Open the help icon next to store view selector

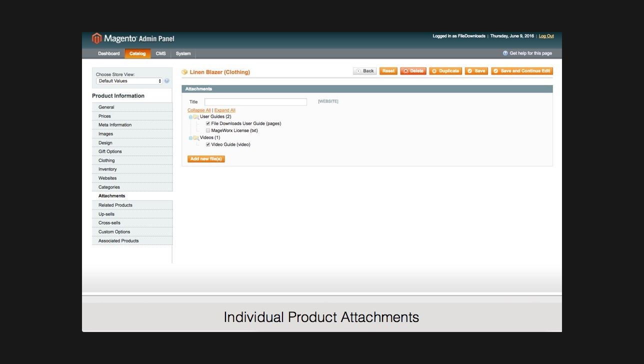(166, 80)
